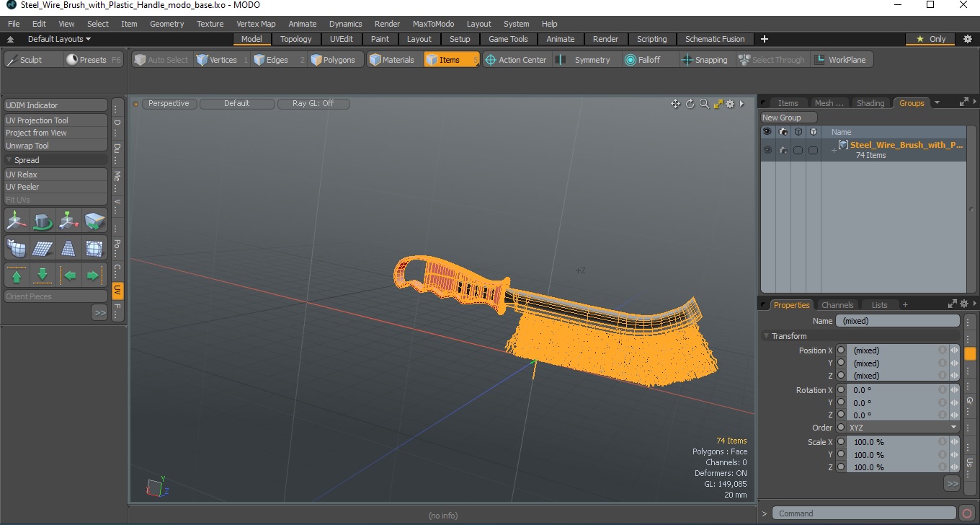Expand more tools arrows below Orient Pieces

coord(99,312)
